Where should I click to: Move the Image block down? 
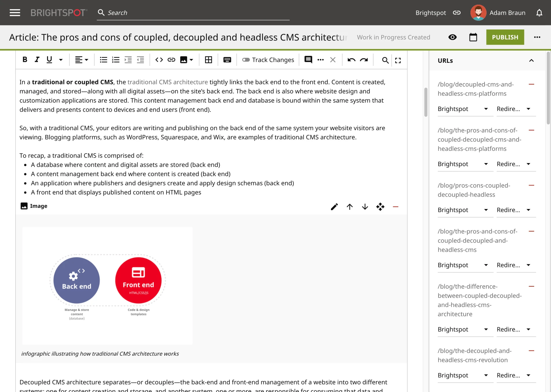(x=365, y=206)
